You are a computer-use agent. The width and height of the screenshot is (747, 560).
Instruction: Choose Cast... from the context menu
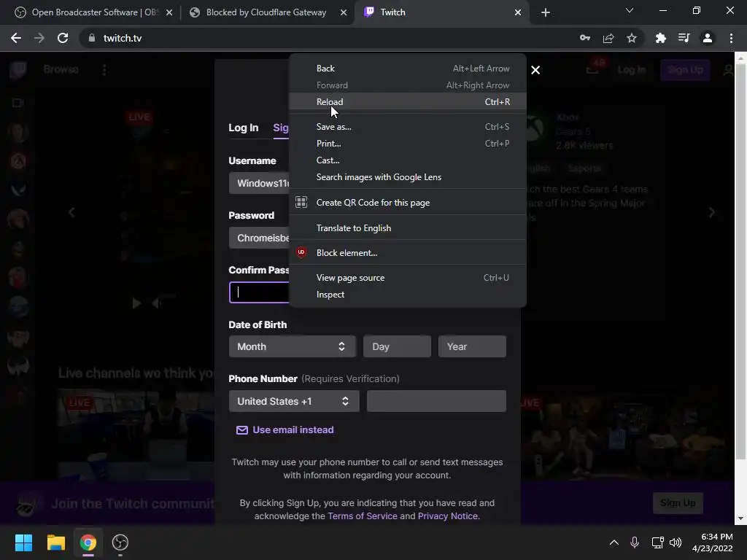(x=408, y=160)
